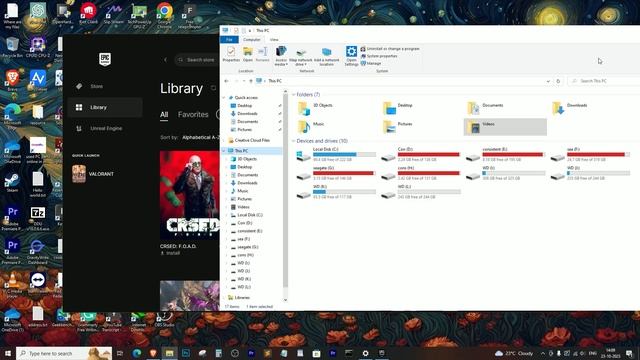Click System properties in the ribbon
This screenshot has height=360, width=640.
pos(379,56)
